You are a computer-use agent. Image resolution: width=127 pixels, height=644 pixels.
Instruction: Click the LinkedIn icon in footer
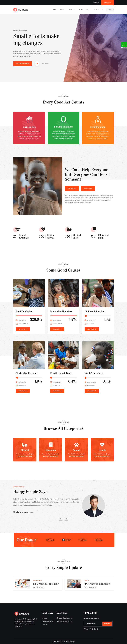[x=95, y=629]
